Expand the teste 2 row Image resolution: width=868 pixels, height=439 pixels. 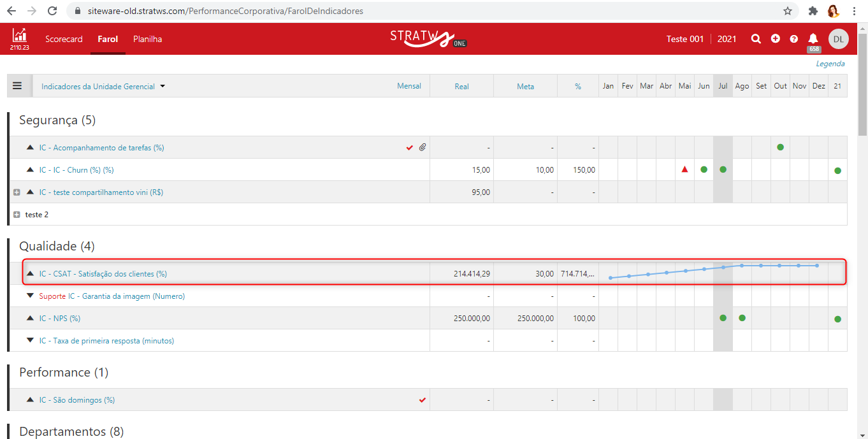coord(17,215)
